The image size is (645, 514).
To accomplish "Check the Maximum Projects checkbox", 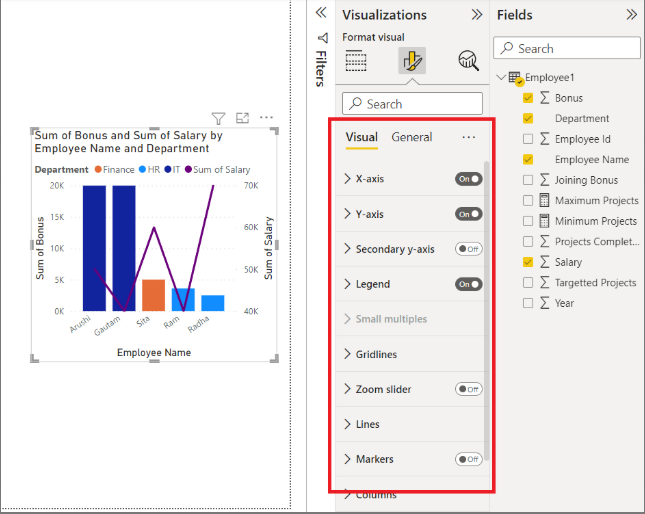I will [x=528, y=201].
